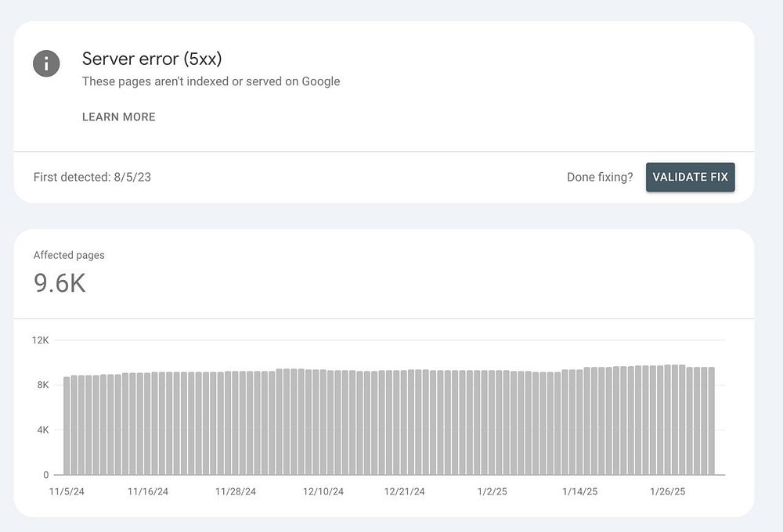This screenshot has height=532, width=783.
Task: Click the 11/28/24 date axis label
Action: 236,491
